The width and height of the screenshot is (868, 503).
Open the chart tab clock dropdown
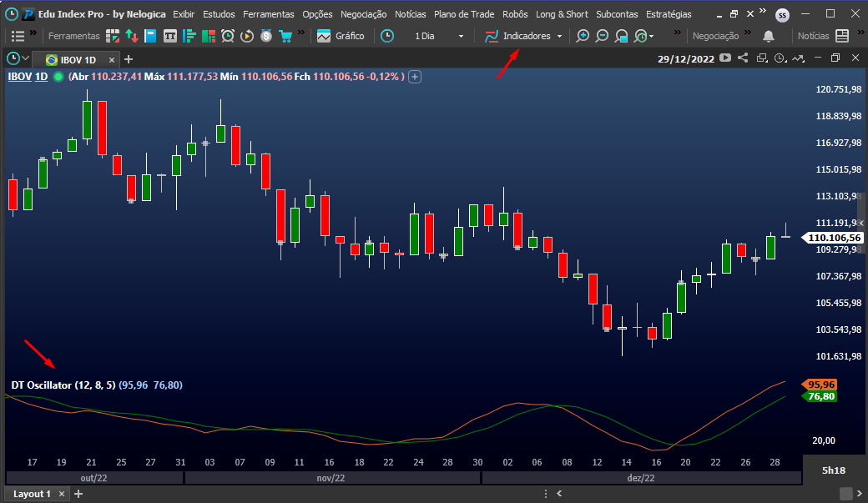pos(18,58)
